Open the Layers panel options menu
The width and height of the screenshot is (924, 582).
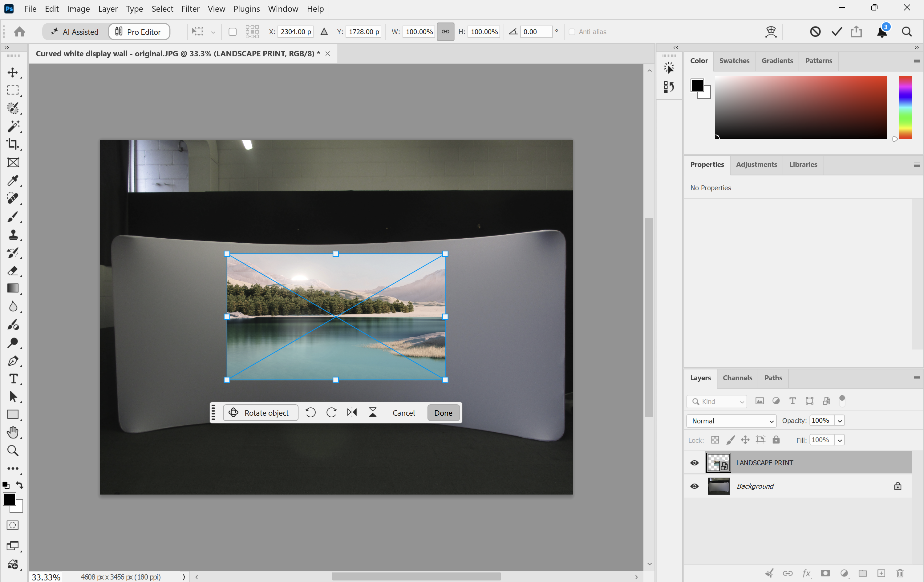click(x=916, y=378)
